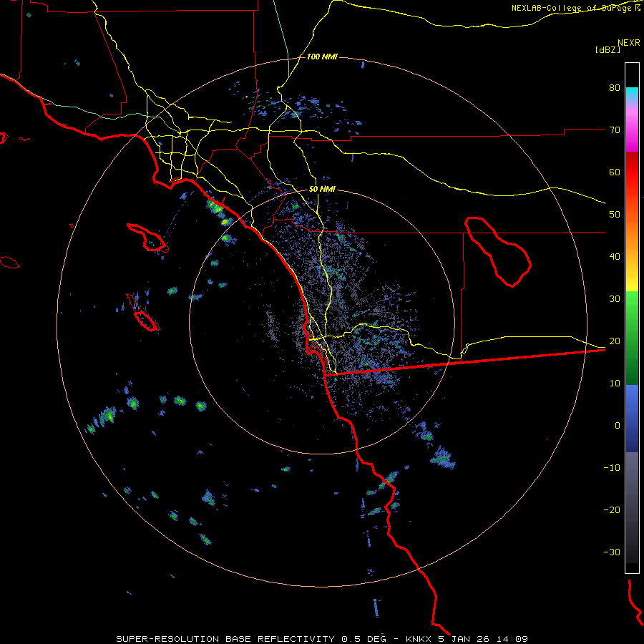This screenshot has width=644, height=644.
Task: Click the green band of the color legend
Action: click(x=632, y=337)
